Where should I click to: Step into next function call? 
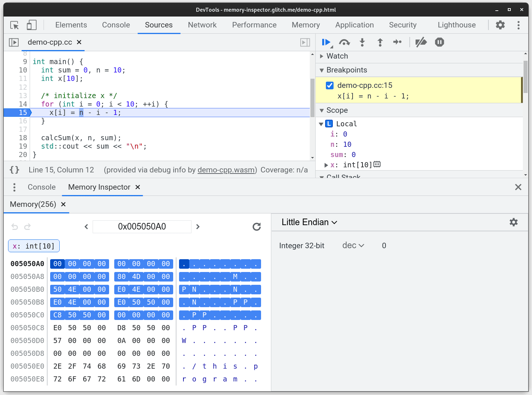(362, 42)
